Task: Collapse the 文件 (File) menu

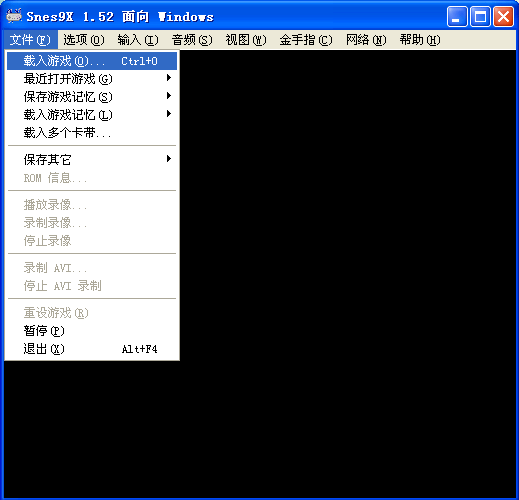Action: (x=30, y=40)
